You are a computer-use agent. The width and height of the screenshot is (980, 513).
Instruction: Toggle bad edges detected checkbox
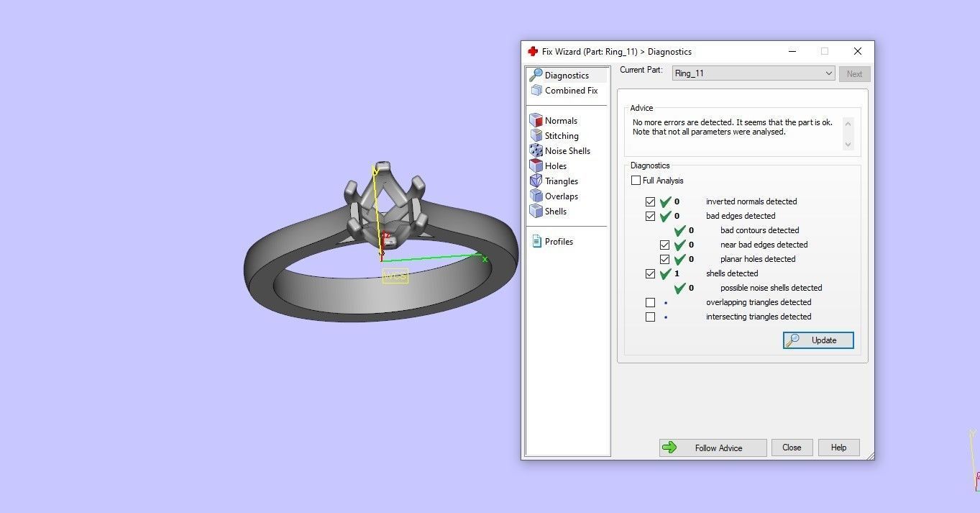[651, 216]
